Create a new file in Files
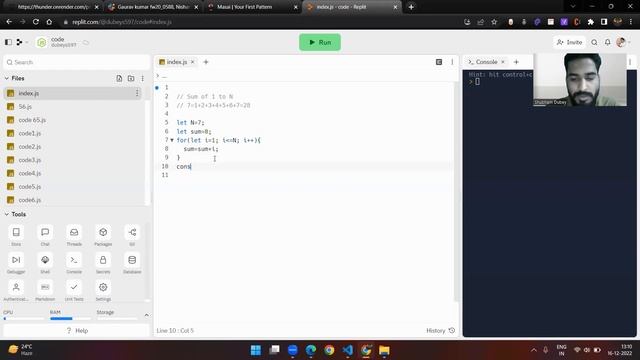This screenshot has width=640, height=360. 119,78
